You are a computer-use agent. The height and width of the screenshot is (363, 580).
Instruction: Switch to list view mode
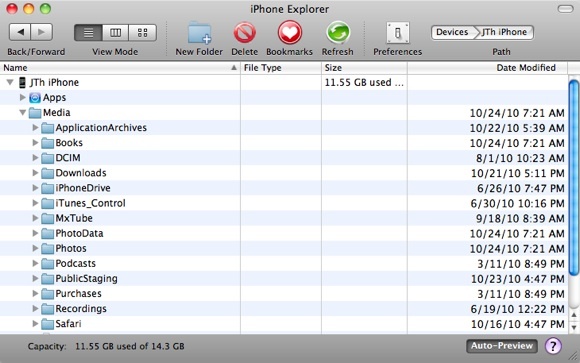pyautogui.click(x=88, y=33)
